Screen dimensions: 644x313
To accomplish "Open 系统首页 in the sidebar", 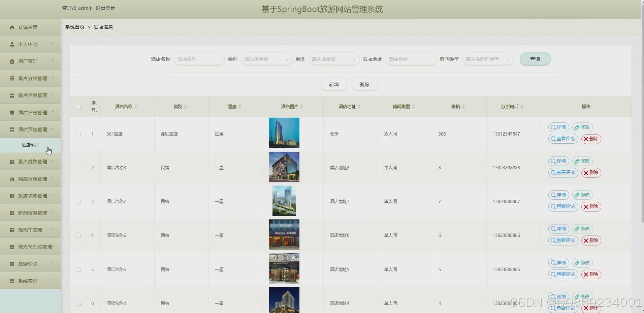I will [30, 27].
